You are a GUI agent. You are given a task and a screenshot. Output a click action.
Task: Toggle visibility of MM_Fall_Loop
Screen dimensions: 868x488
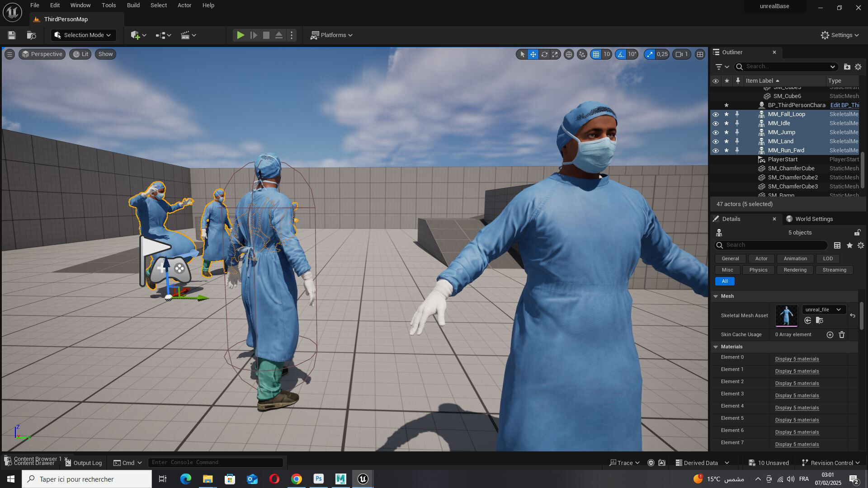(715, 114)
